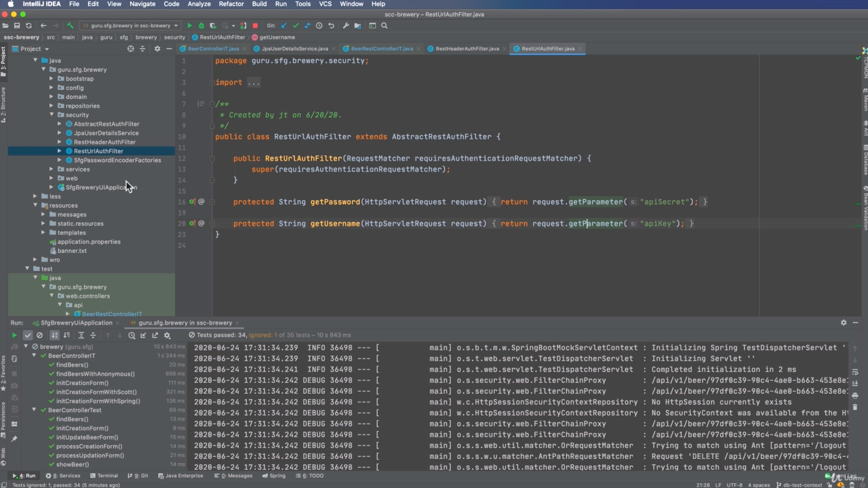The image size is (868, 488).
Task: Expand the services folder in project tree
Action: [x=52, y=169]
